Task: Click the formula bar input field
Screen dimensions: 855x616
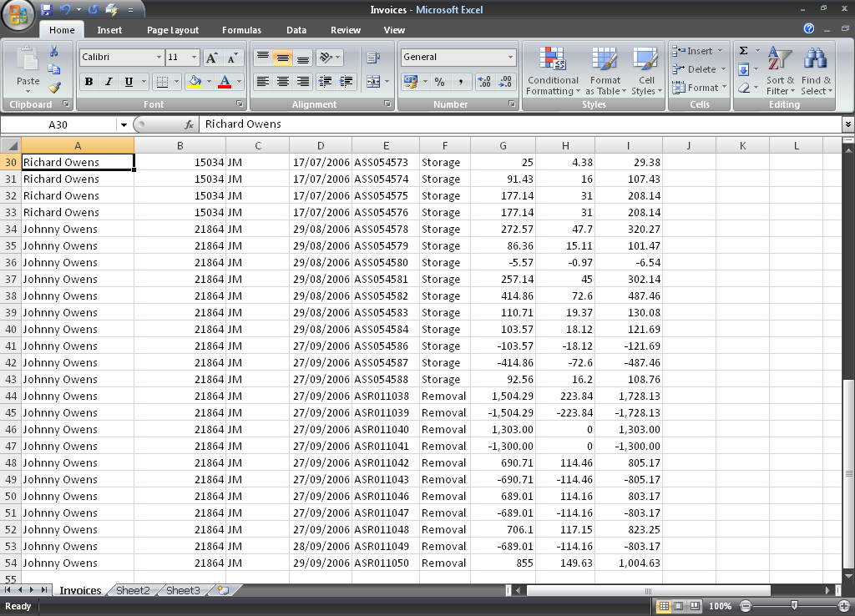Action: pyautogui.click(x=518, y=124)
